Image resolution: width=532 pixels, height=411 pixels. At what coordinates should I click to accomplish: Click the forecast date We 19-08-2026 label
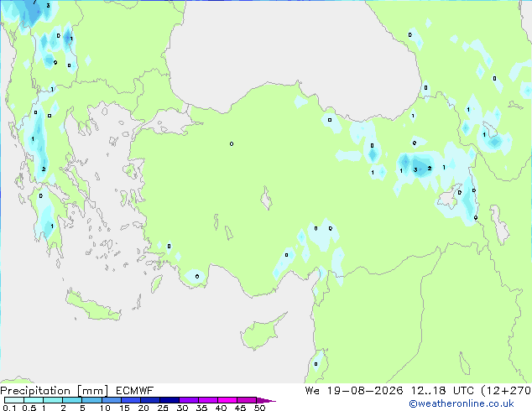(354, 391)
